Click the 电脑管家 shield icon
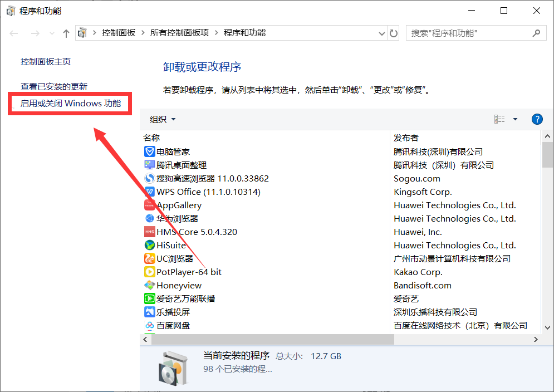The image size is (554, 392). point(149,151)
